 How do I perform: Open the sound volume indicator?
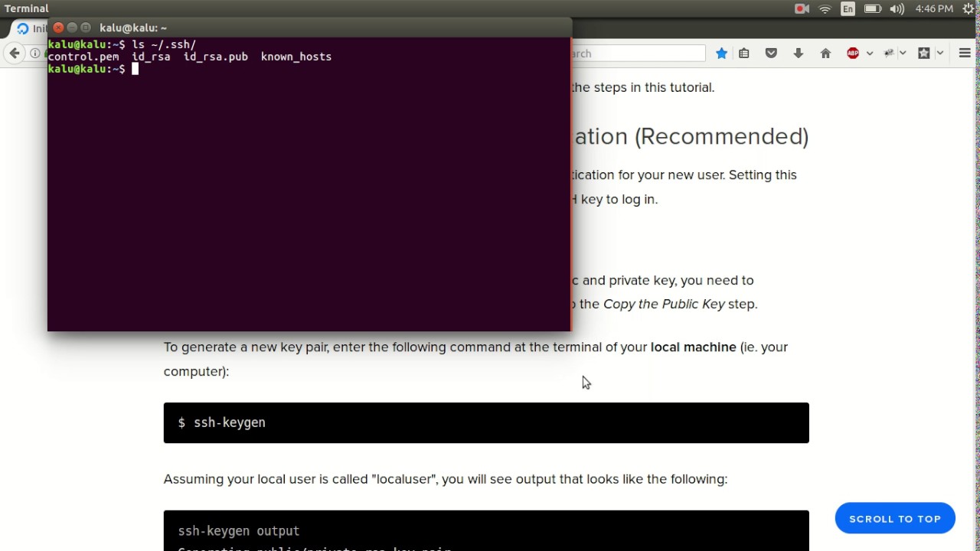(897, 8)
